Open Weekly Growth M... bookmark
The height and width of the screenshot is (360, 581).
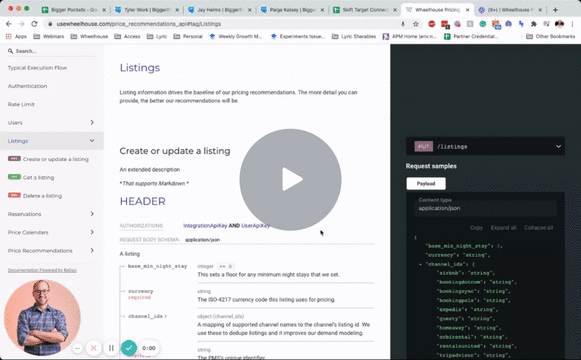click(236, 36)
